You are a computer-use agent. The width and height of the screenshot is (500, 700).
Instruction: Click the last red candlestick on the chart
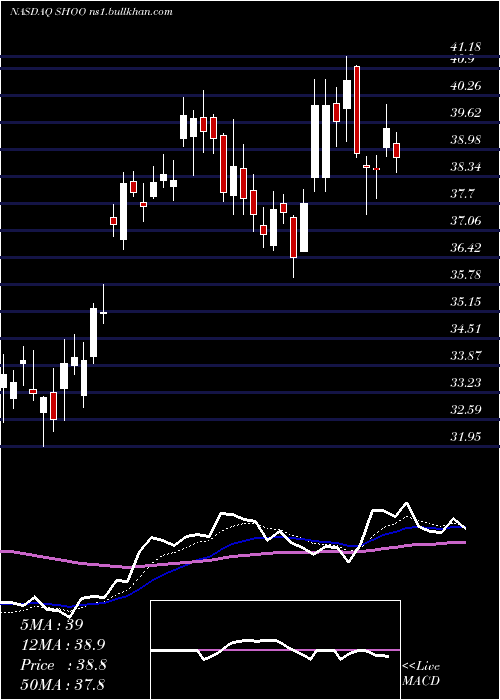[x=396, y=150]
